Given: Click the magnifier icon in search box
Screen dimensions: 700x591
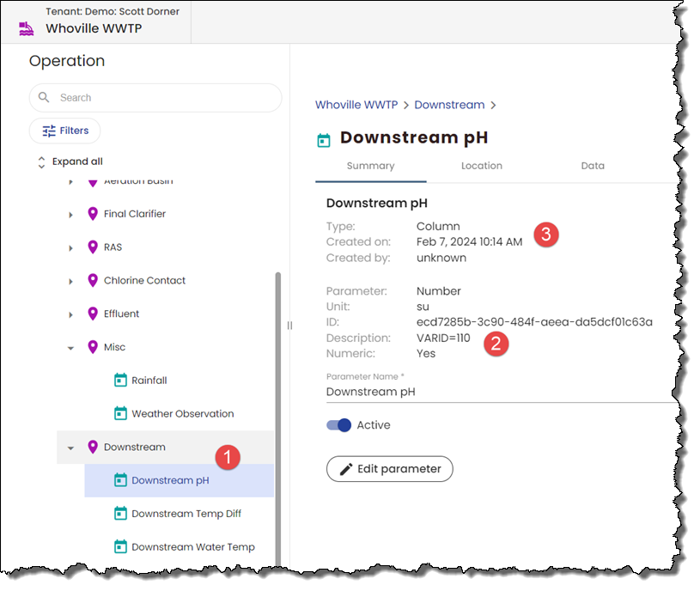Looking at the screenshot, I should 45,98.
